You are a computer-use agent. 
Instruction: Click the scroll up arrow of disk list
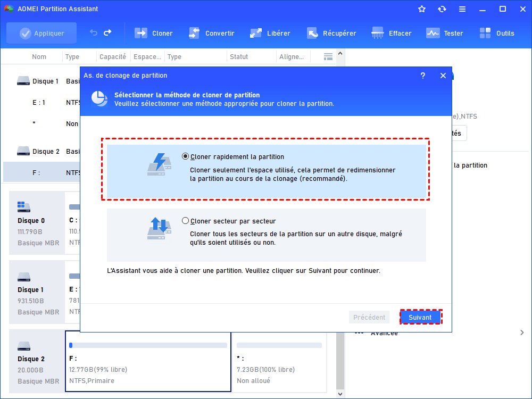click(x=340, y=54)
